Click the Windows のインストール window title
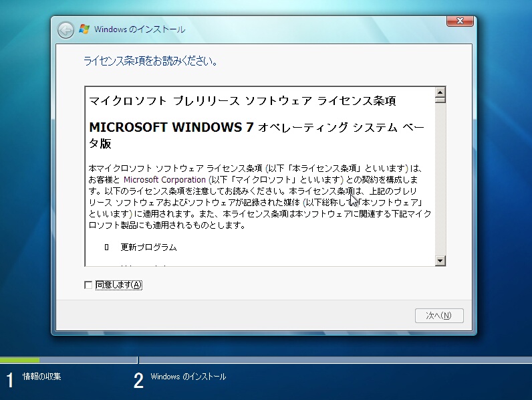Image resolution: width=532 pixels, height=400 pixels. pos(140,29)
